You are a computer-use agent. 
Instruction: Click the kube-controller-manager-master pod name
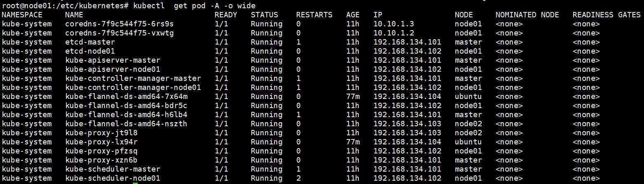pos(133,78)
